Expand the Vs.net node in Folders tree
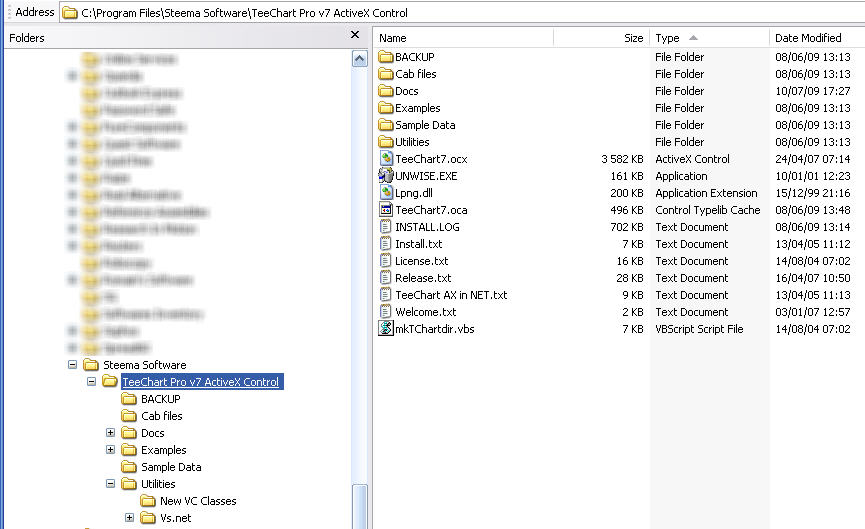Screen dimensions: 865x529 (x=129, y=518)
